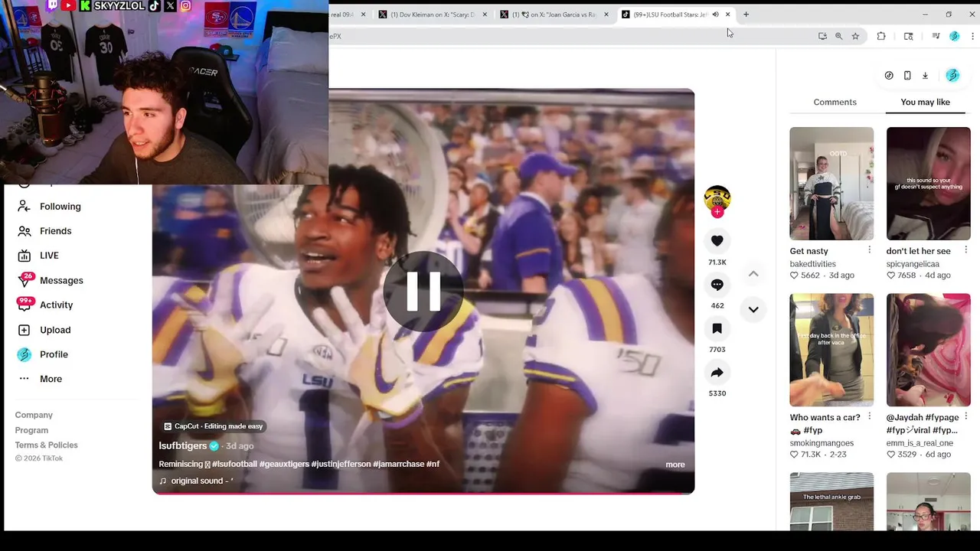
Task: Like the LSU video with the heart icon
Action: point(717,241)
